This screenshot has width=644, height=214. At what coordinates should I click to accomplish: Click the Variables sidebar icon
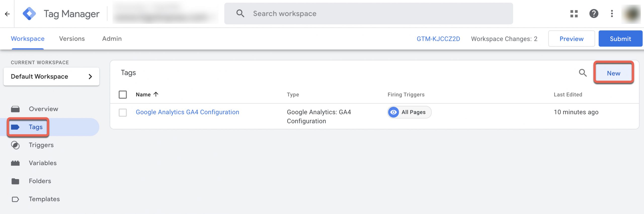click(15, 163)
